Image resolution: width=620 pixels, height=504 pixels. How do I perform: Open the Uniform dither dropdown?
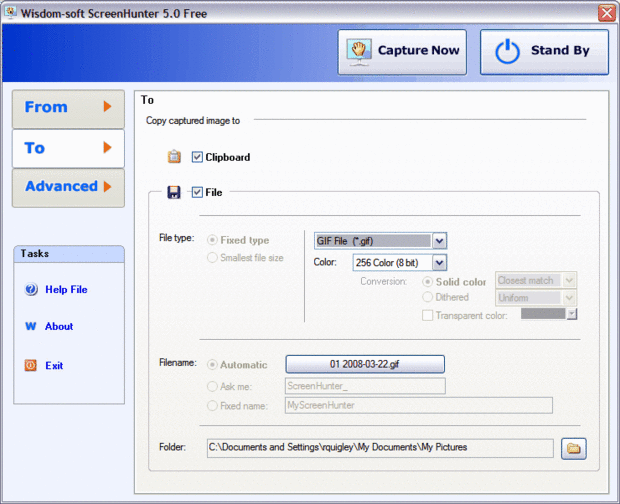[569, 297]
